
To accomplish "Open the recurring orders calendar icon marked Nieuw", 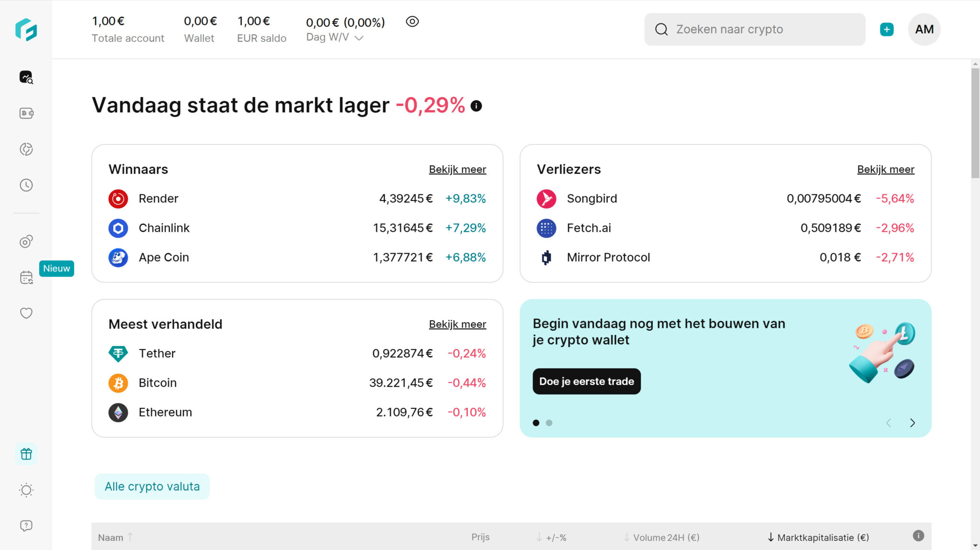I will point(26,276).
